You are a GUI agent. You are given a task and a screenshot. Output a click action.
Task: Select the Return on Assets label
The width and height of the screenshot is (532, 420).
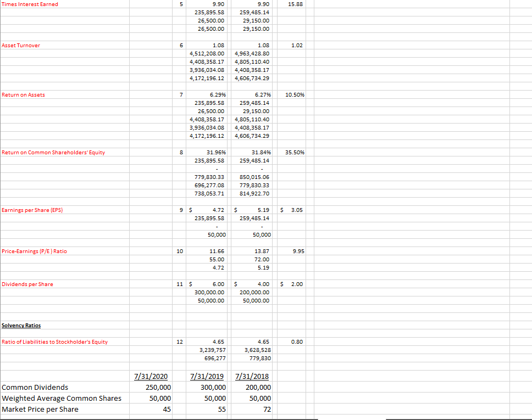point(24,94)
